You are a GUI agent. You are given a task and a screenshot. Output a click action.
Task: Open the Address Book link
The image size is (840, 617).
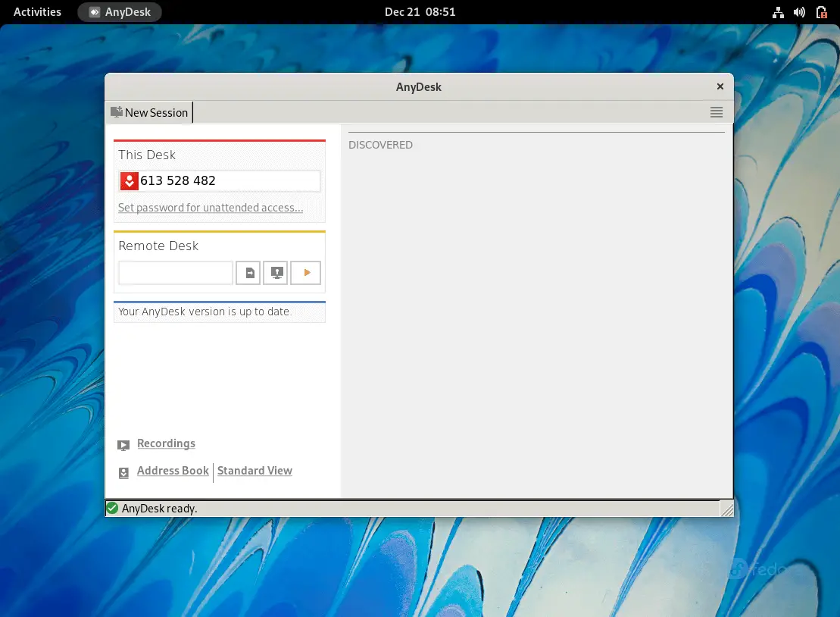point(173,470)
